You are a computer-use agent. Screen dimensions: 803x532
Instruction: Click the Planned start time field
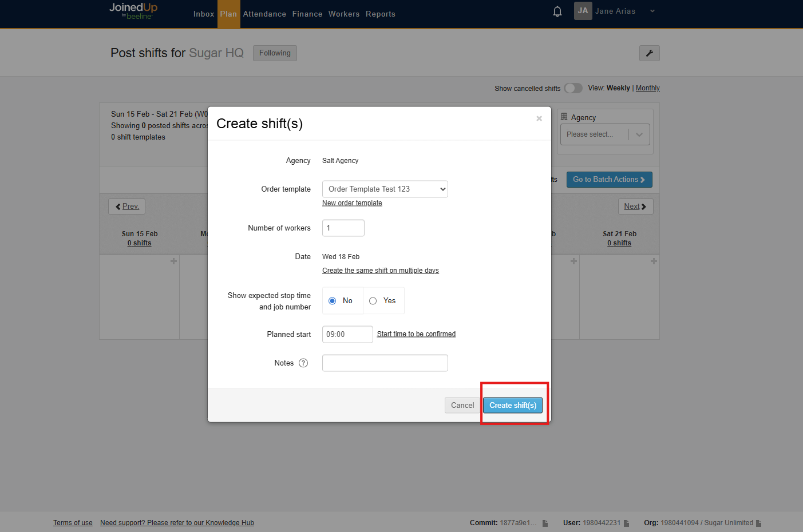click(x=347, y=335)
